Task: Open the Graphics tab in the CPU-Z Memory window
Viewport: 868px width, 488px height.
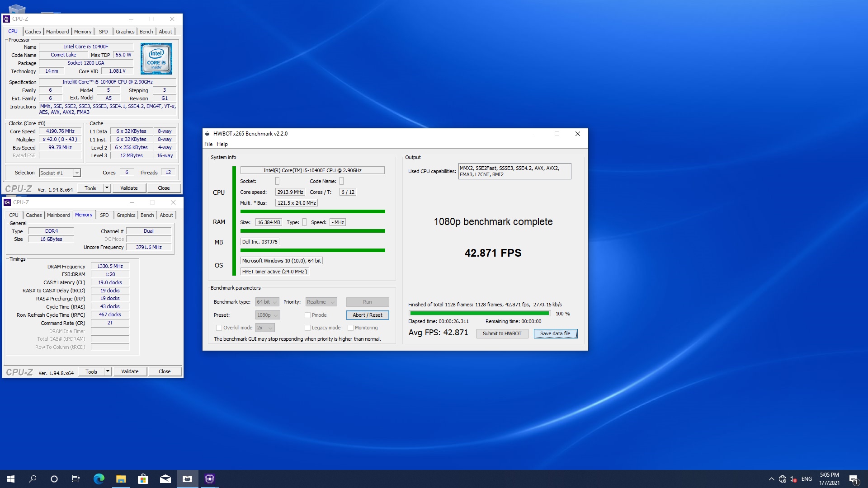Action: point(126,215)
